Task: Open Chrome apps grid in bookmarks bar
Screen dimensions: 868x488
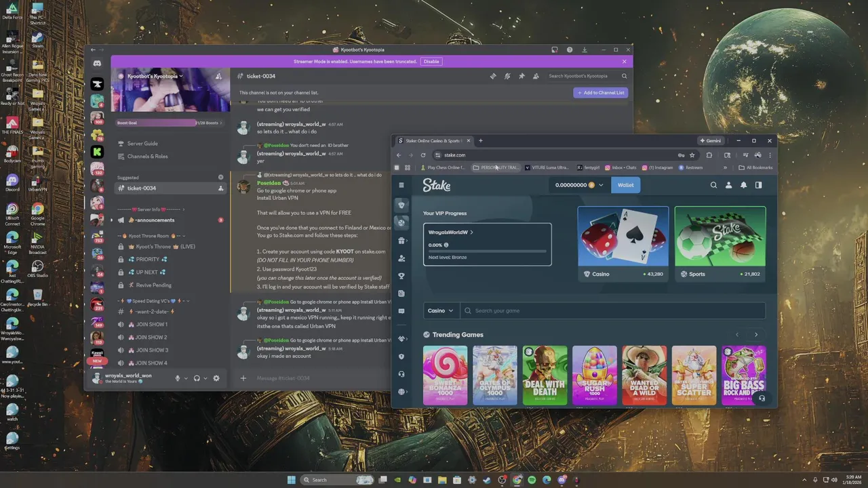Action: click(x=408, y=167)
